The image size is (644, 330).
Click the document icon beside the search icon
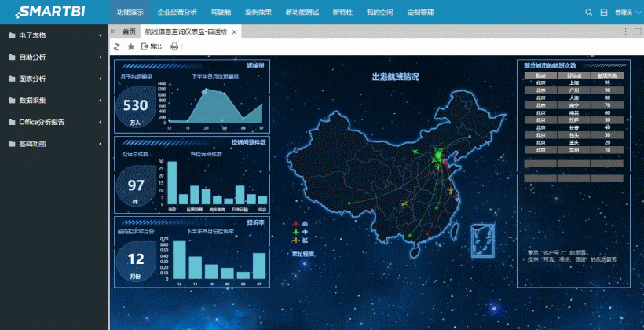603,13
